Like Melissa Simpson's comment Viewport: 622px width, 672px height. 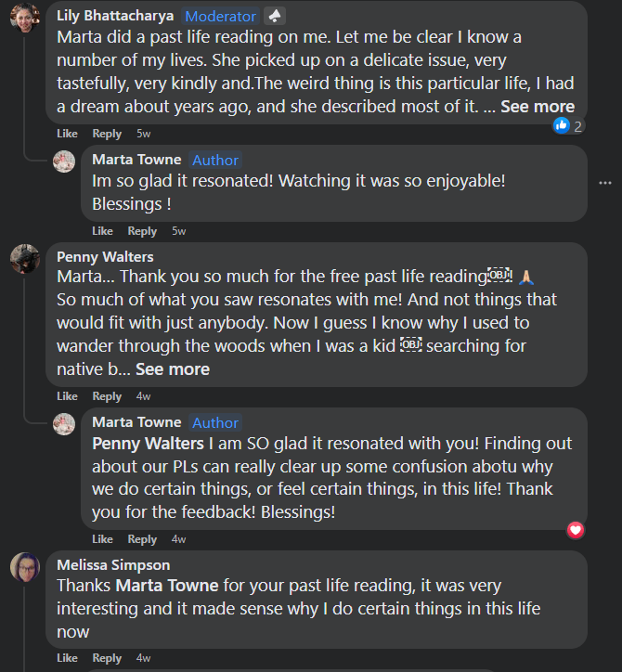pyautogui.click(x=67, y=658)
